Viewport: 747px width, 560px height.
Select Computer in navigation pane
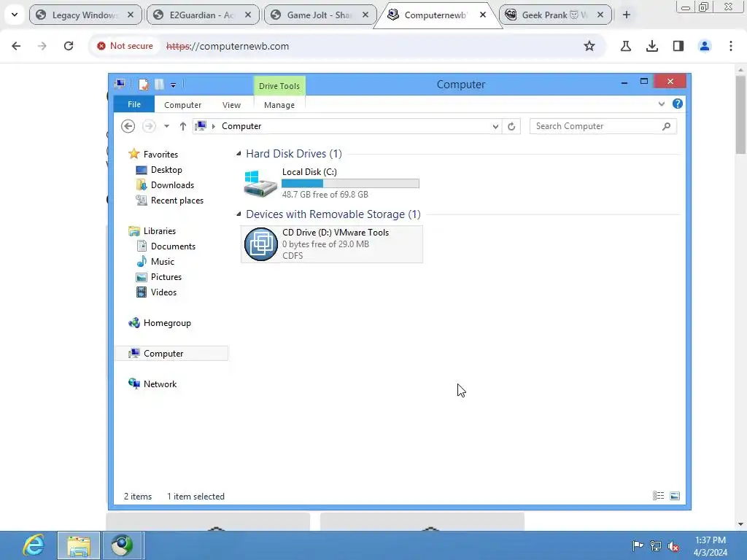[x=171, y=354]
